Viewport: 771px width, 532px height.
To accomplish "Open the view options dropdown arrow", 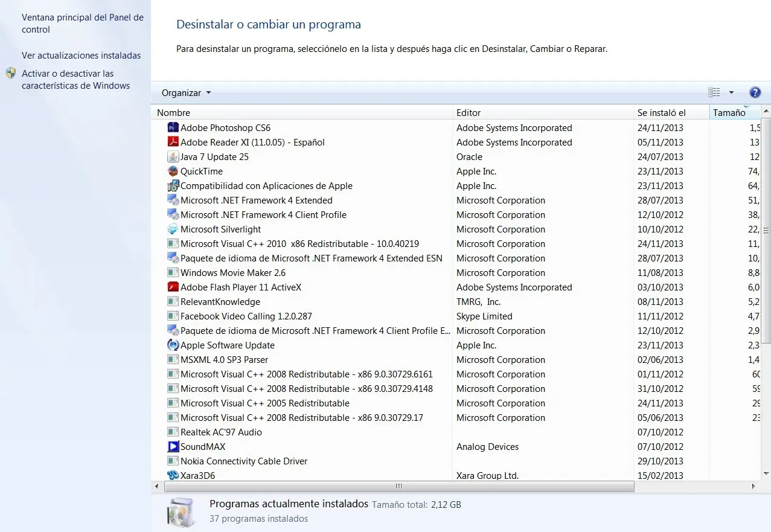I will click(x=731, y=92).
